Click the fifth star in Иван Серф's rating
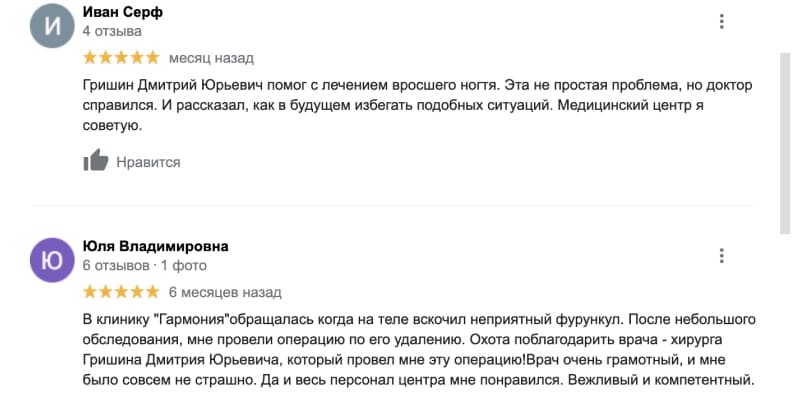 point(153,58)
